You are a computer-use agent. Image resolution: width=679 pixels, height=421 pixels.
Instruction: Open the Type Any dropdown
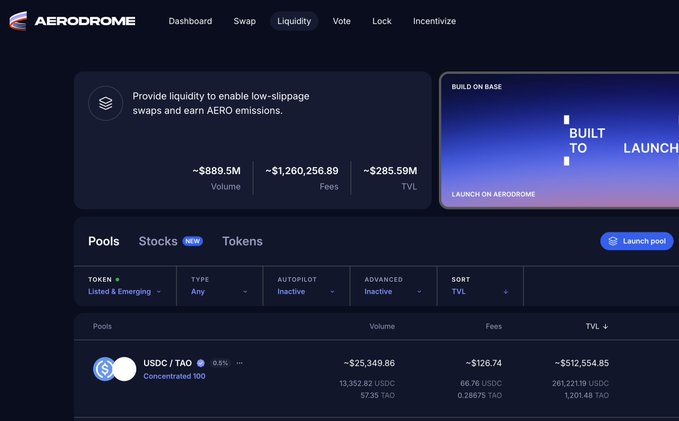tap(220, 286)
